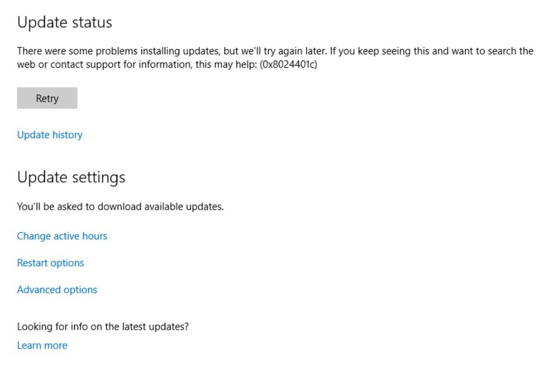The height and width of the screenshot is (392, 554).
Task: Click the word 'history' in Update history
Action: tap(68, 135)
